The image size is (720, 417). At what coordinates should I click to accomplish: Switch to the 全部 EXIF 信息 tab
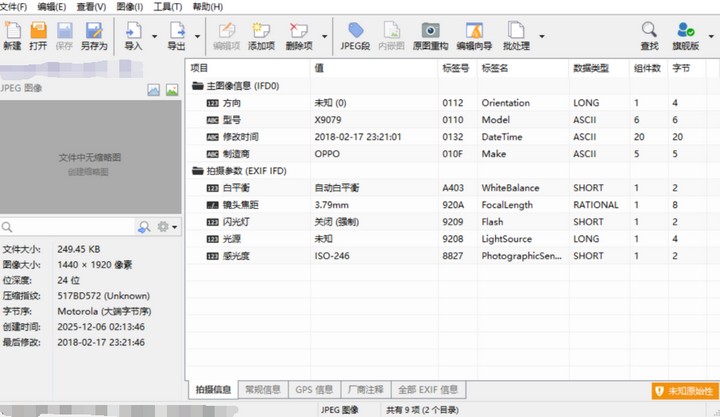pyautogui.click(x=429, y=389)
